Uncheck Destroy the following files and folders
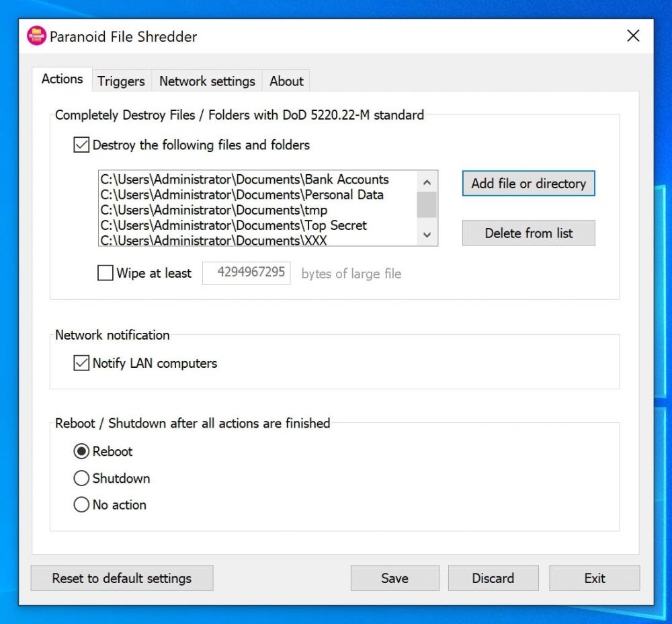 pyautogui.click(x=81, y=145)
